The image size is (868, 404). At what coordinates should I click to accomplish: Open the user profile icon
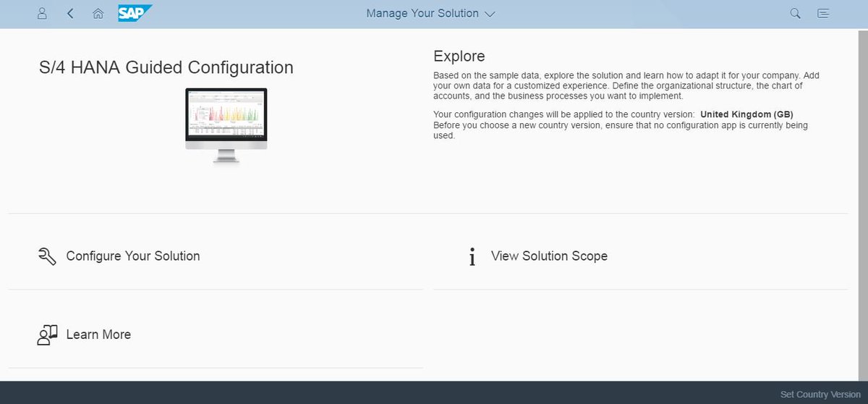(42, 13)
